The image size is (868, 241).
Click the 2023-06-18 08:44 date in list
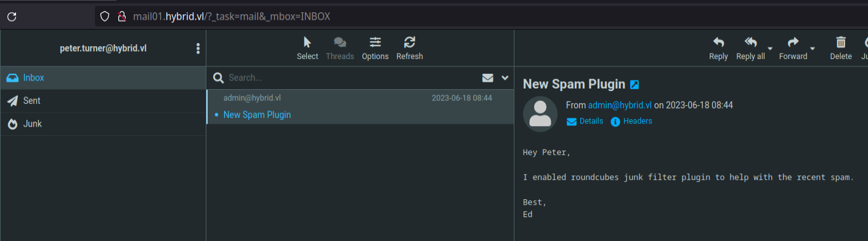(x=461, y=98)
